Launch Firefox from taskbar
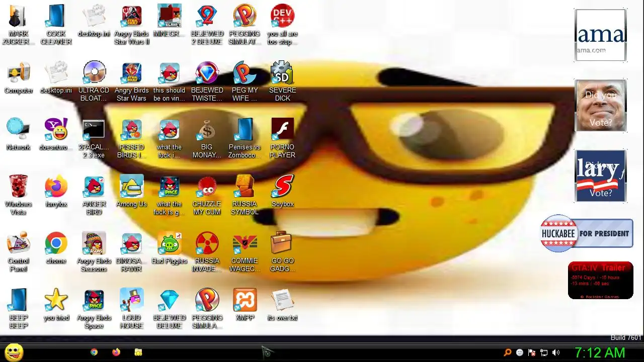The width and height of the screenshot is (644, 362). 116,352
